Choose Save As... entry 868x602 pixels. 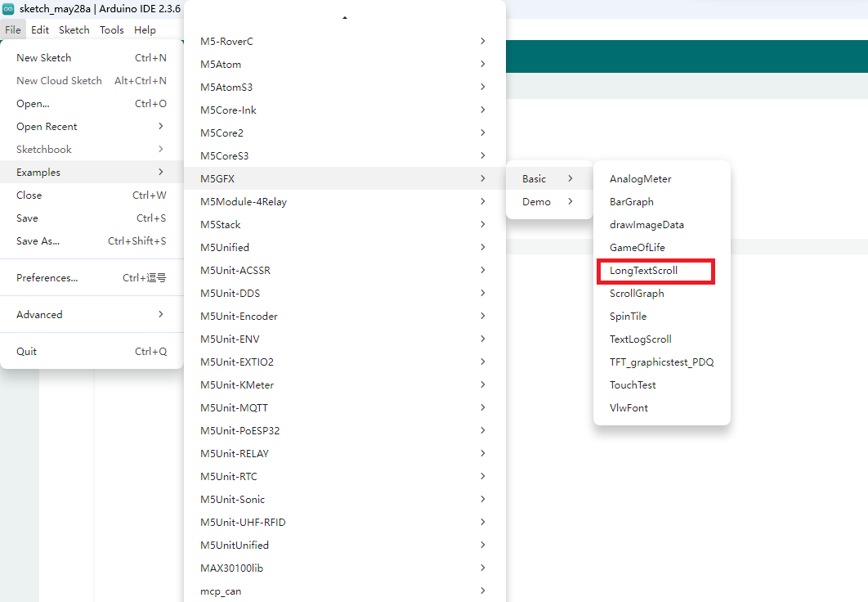[x=92, y=241]
